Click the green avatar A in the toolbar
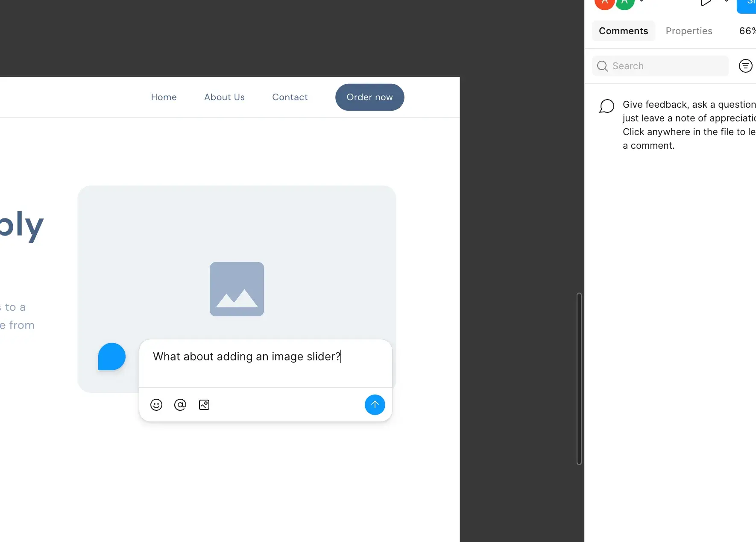The width and height of the screenshot is (756, 542). [624, 2]
